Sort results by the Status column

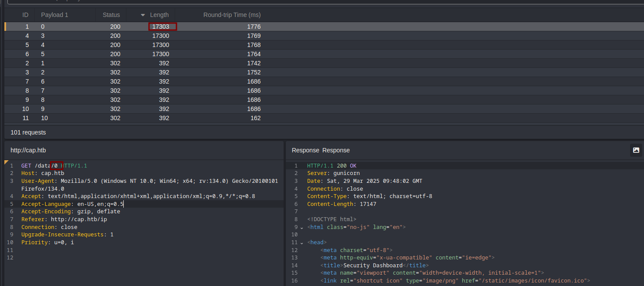111,14
